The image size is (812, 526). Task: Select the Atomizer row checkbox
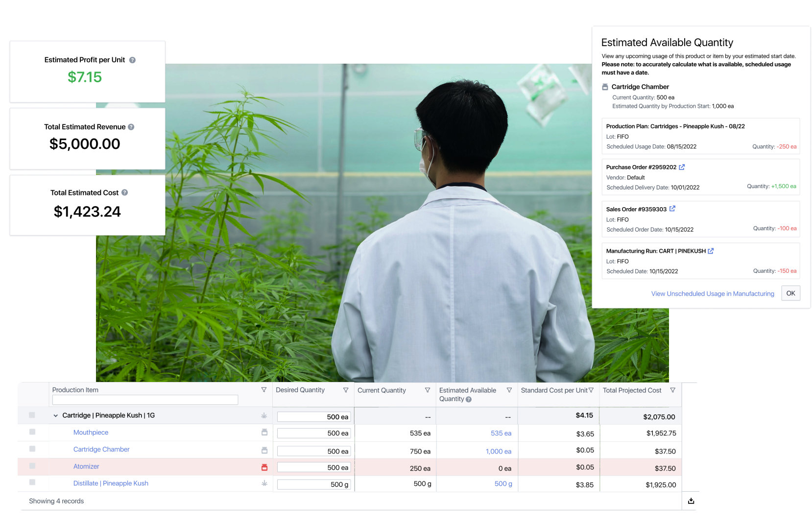tap(32, 466)
